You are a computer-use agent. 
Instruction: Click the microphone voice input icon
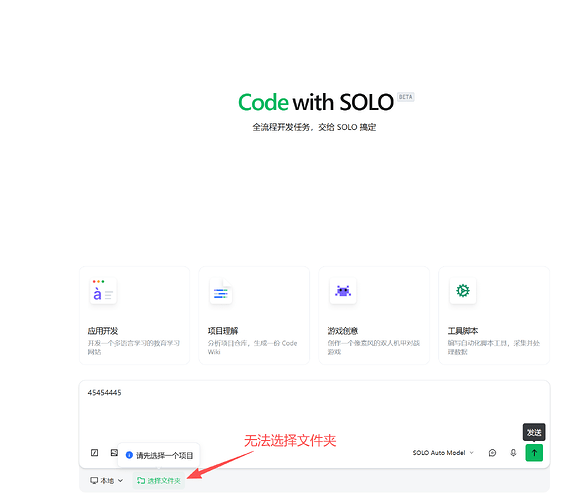(x=513, y=452)
